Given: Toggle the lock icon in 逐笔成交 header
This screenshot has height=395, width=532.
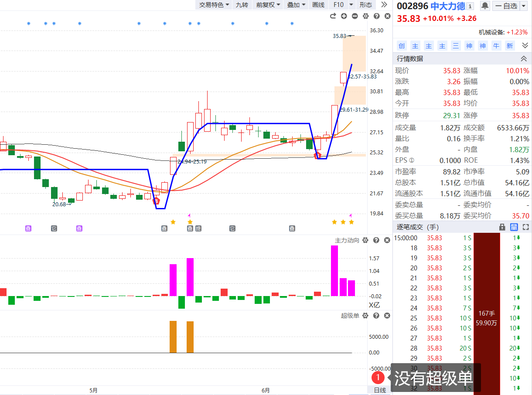Looking at the screenshot, I should (x=502, y=227).
